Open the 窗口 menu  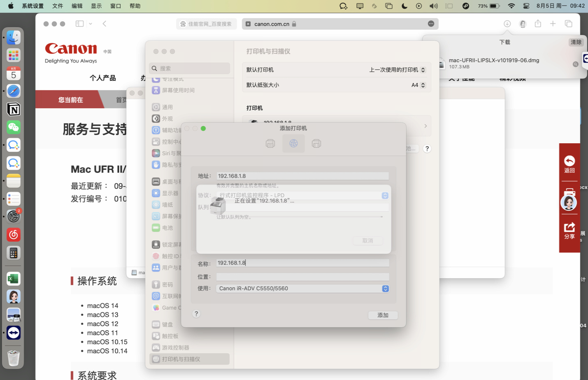point(116,6)
